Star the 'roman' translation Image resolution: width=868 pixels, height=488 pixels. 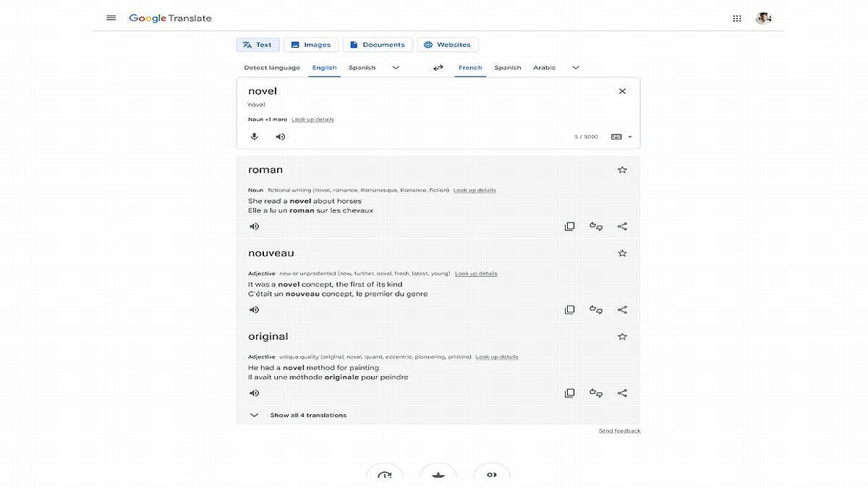coord(622,170)
